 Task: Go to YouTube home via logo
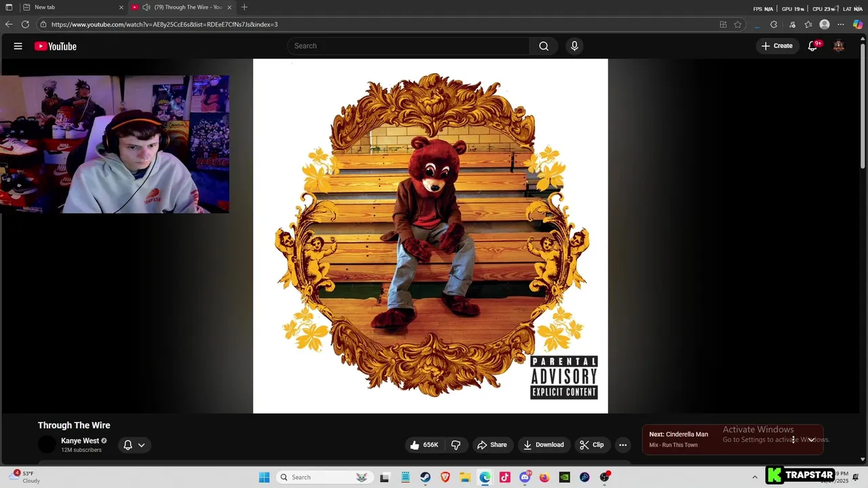[56, 46]
